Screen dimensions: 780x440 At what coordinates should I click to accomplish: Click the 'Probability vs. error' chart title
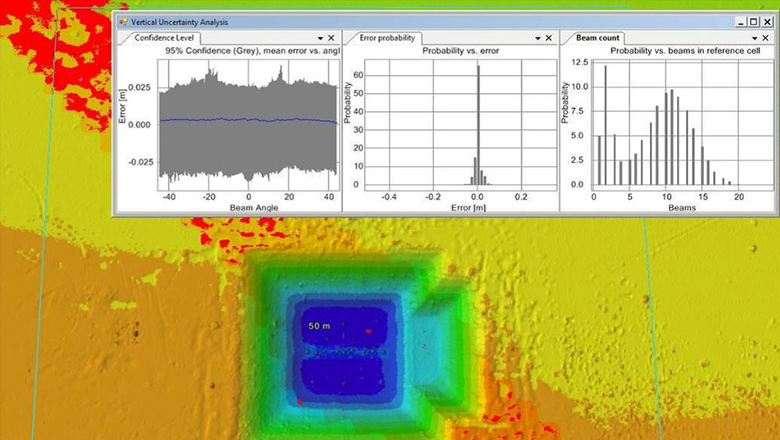pos(461,51)
